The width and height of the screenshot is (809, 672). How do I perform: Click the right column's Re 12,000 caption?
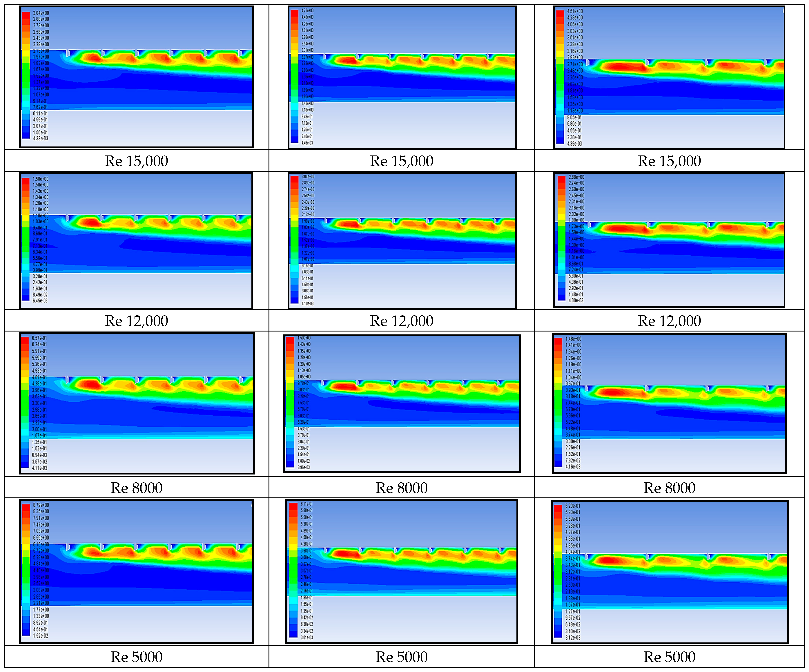669,321
